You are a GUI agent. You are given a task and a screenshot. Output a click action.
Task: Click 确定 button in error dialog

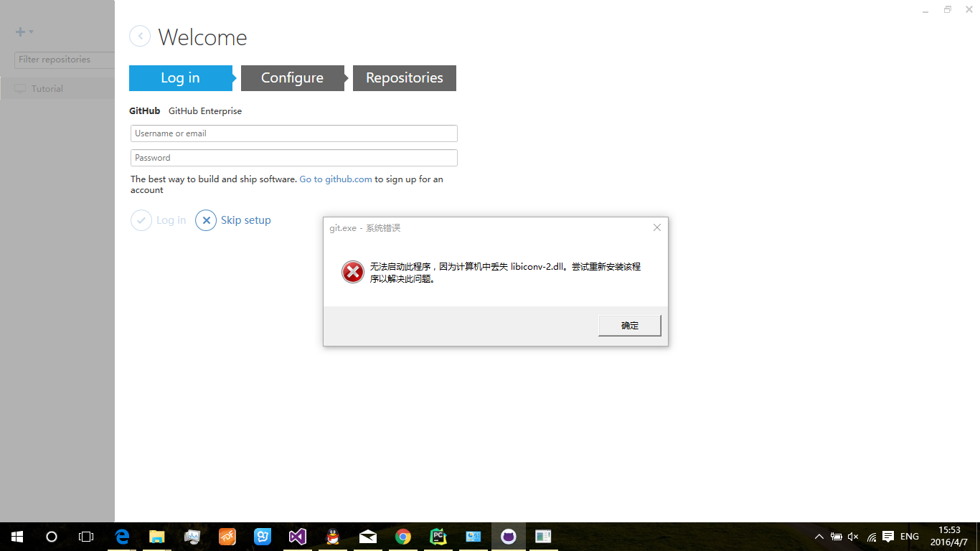point(629,325)
